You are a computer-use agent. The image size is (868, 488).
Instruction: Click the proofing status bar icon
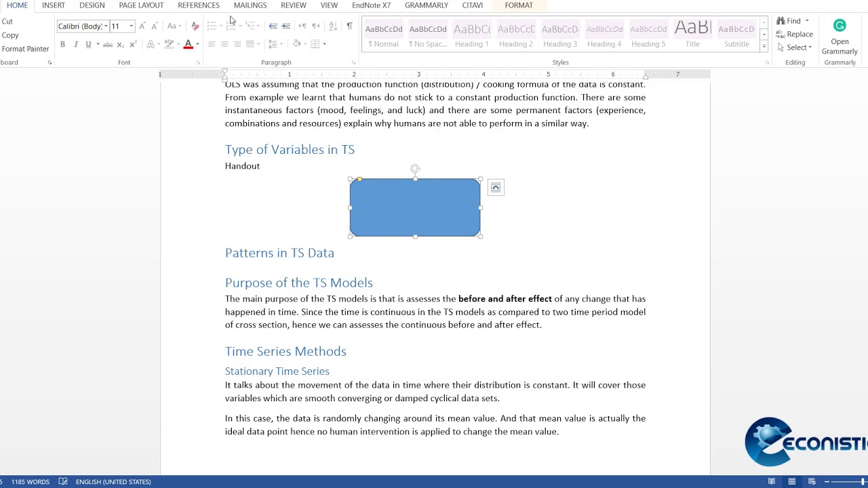(63, 481)
